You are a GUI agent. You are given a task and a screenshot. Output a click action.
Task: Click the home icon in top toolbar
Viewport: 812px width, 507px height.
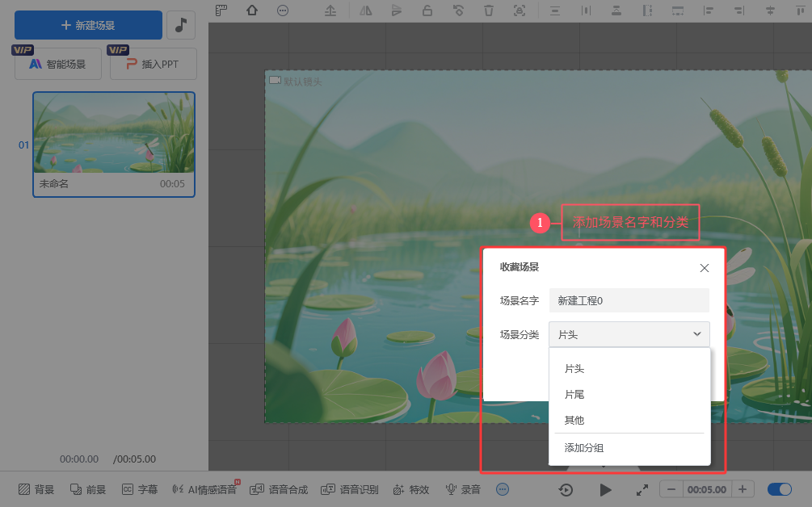coord(252,10)
